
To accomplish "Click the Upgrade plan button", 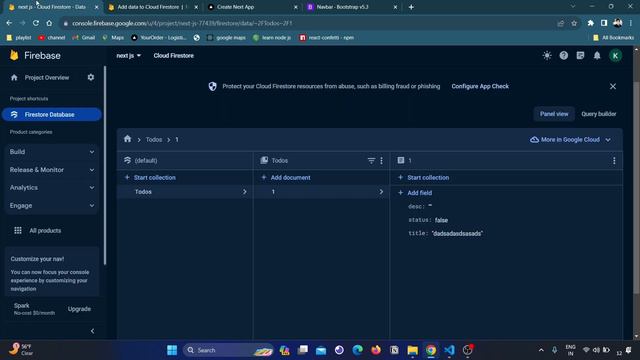I will [79, 309].
